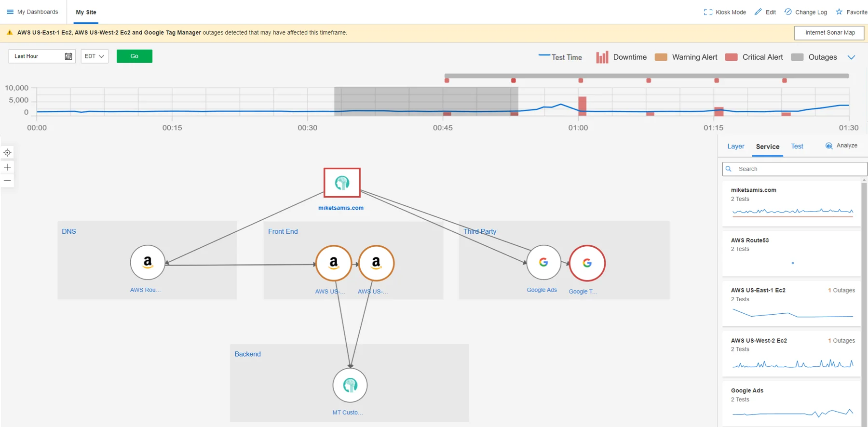This screenshot has height=427, width=868.
Task: Open the hamburger menu beside My Dashboards
Action: (10, 12)
